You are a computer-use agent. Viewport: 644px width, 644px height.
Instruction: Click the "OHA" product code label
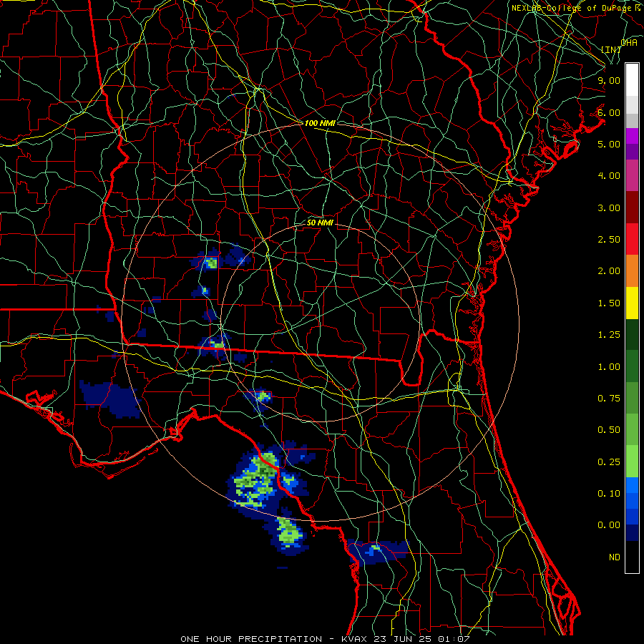pyautogui.click(x=629, y=43)
